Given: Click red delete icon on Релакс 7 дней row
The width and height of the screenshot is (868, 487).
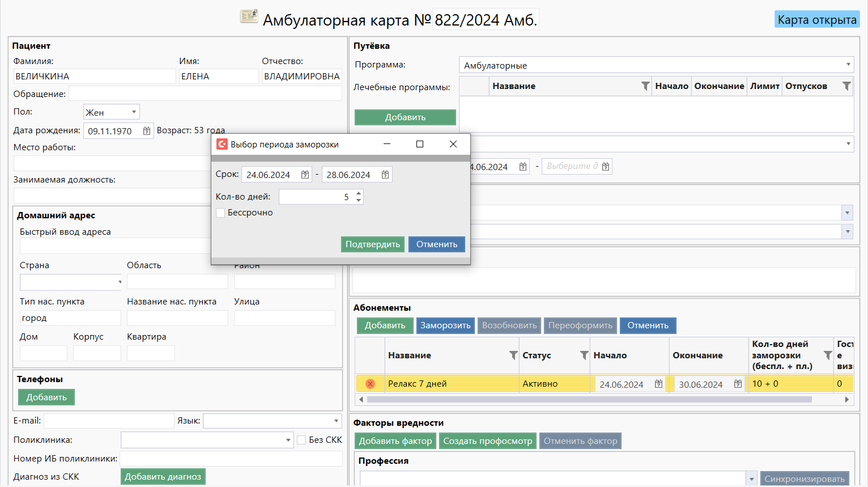Looking at the screenshot, I should point(370,384).
